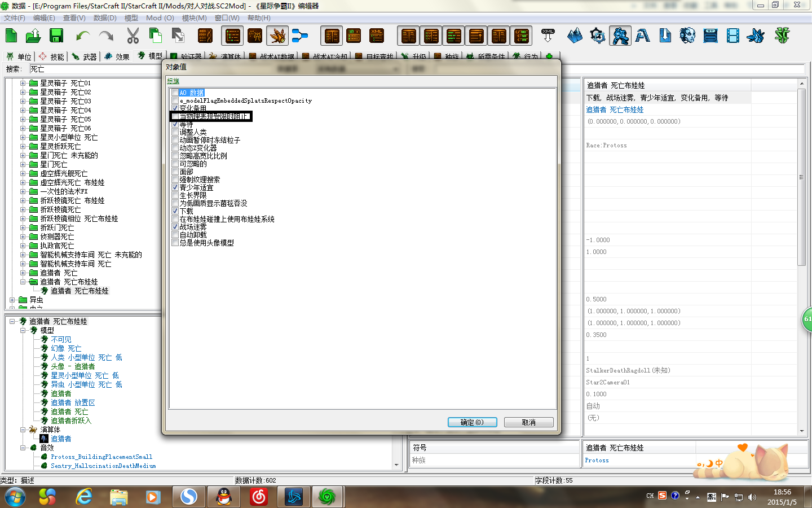The image size is (812, 508).
Task: Open the Terrain module icon in toolbar
Action: point(575,36)
